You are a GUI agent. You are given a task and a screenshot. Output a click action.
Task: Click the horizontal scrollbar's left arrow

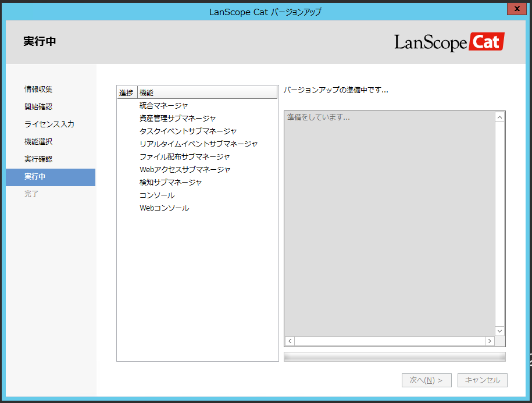289,341
